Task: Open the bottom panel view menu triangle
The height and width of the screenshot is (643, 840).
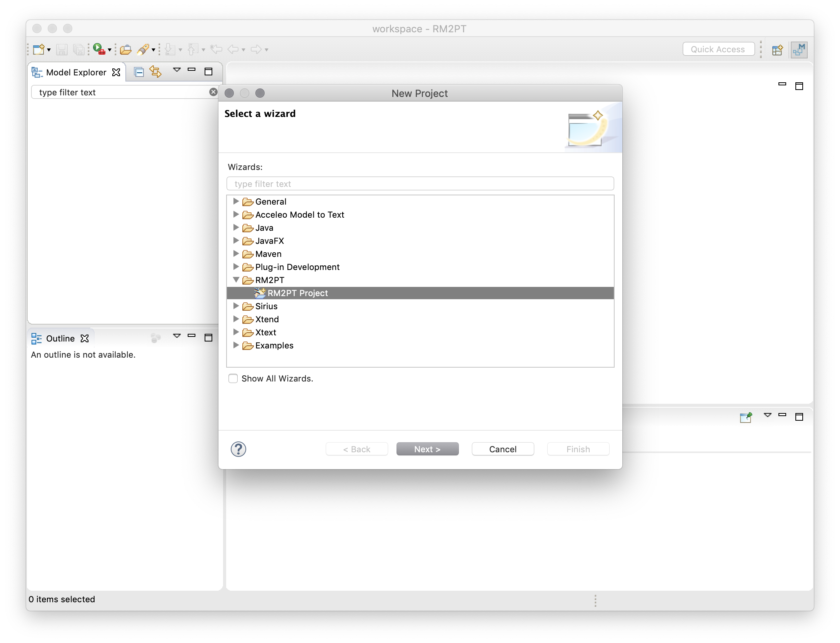Action: pos(768,415)
